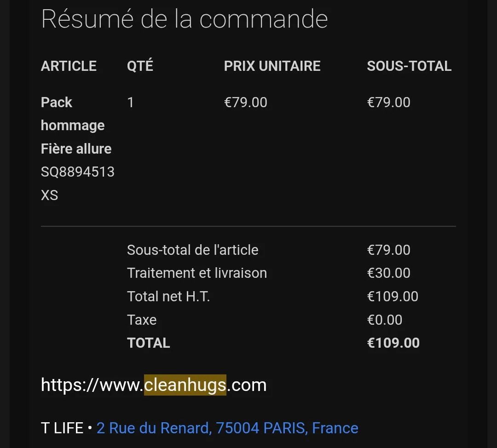Click the SKU code SQ8894513
This screenshot has height=448, width=497.
point(77,172)
